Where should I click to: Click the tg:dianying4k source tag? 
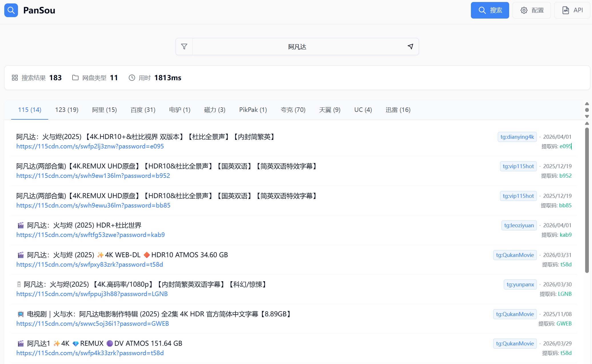click(x=517, y=137)
